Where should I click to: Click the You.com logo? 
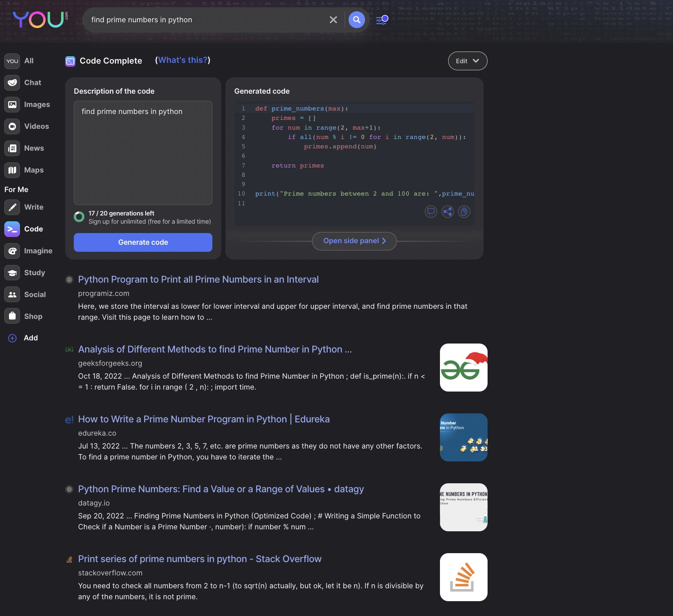click(40, 20)
